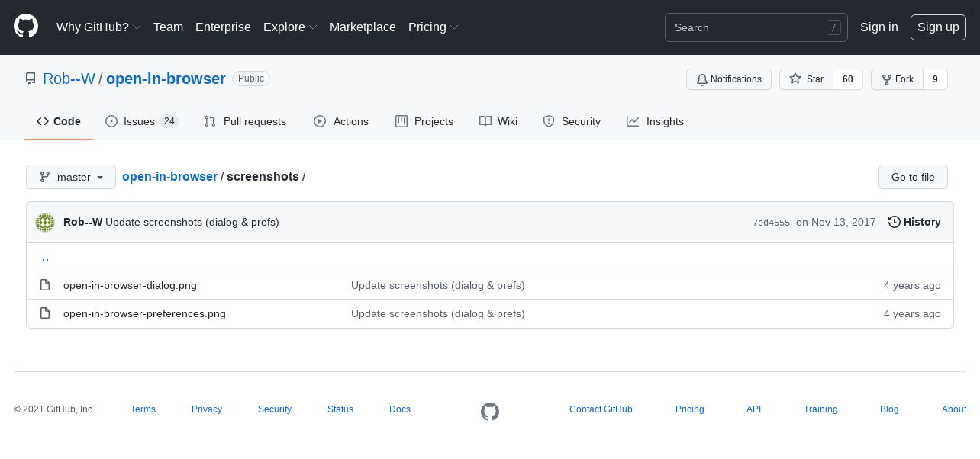Go to open-in-browser in breadcrumb path
Viewport: 980px width, 459px height.
(169, 176)
